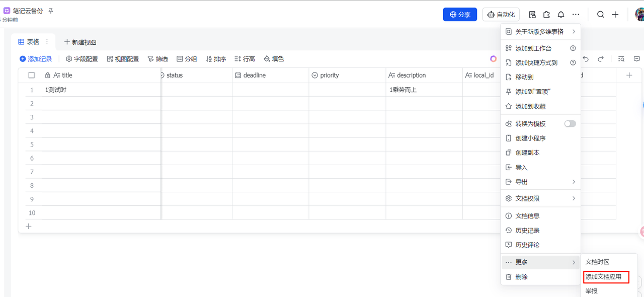Open the 行高 row height tool
The height and width of the screenshot is (297, 644).
click(245, 59)
